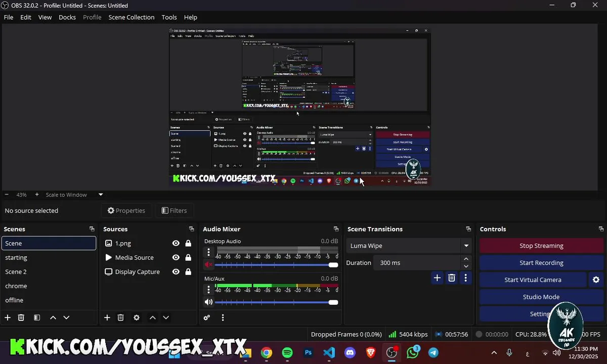Remove scene transition with trash icon
Viewport: 607px width, 364px height.
(x=452, y=278)
